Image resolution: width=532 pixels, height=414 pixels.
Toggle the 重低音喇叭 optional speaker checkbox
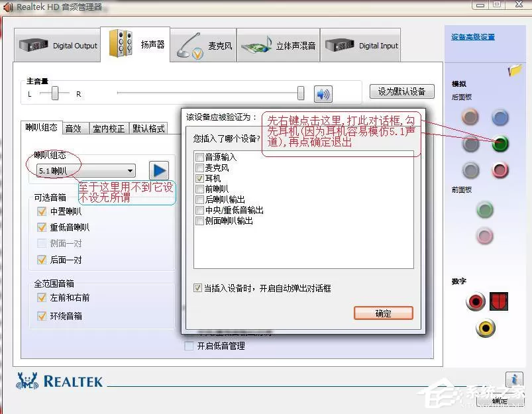tap(41, 227)
